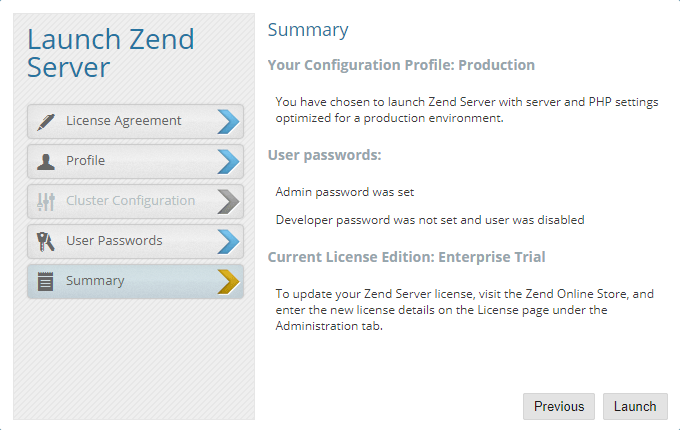
Task: Click the notepad icon beside Summary
Action: [x=46, y=281]
